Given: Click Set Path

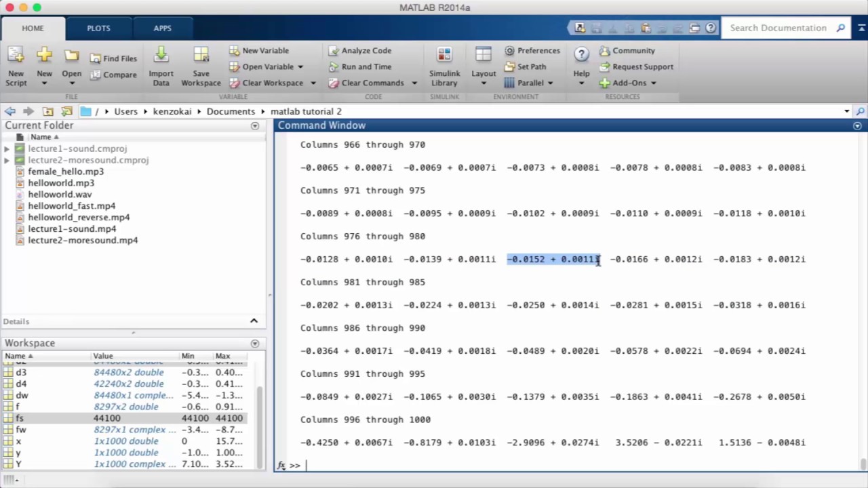Looking at the screenshot, I should click(525, 66).
